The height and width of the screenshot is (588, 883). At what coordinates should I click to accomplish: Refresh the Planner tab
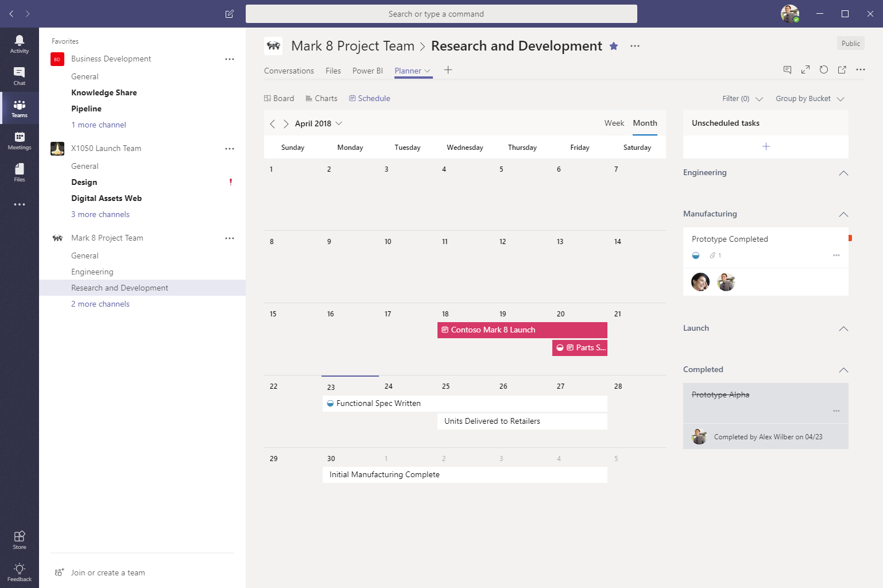(x=824, y=69)
